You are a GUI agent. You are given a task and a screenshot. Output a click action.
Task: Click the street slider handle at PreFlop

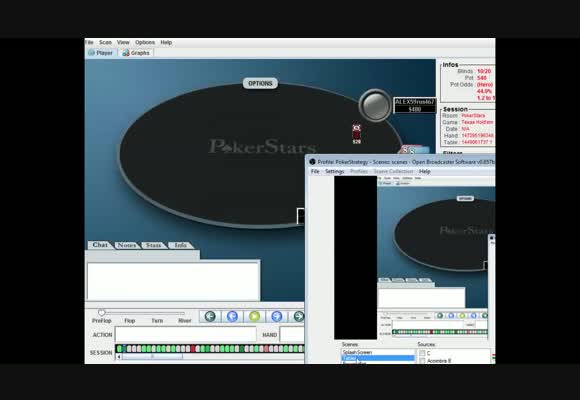click(102, 313)
